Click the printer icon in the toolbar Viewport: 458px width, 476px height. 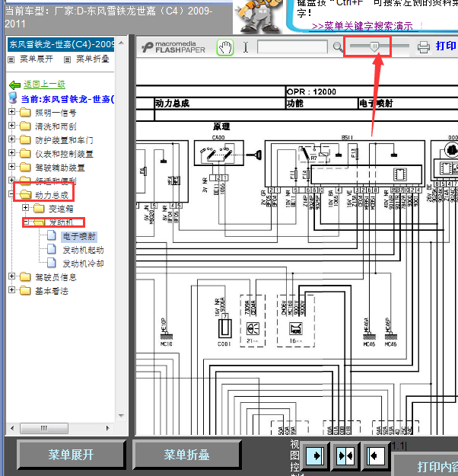pyautogui.click(x=424, y=47)
